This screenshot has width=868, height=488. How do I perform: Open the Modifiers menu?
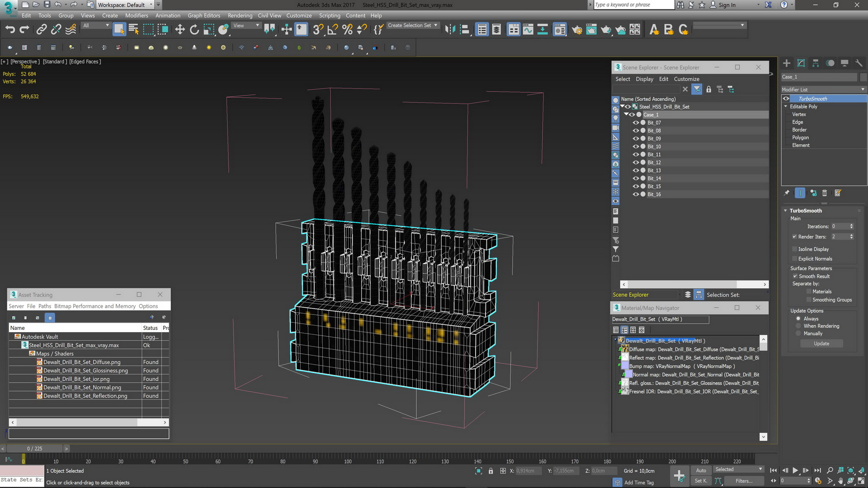[136, 15]
